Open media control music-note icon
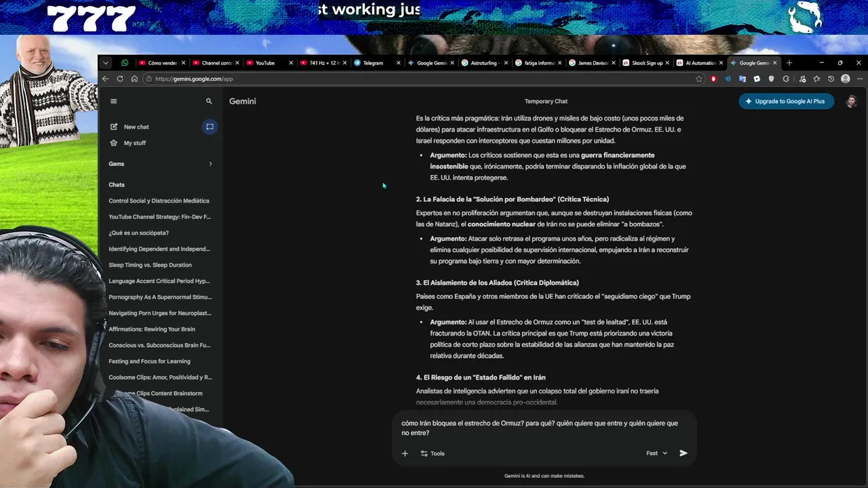 802,79
